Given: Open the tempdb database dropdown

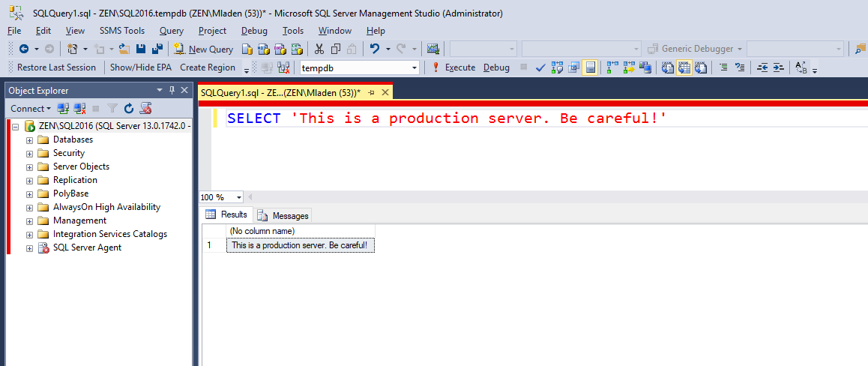Looking at the screenshot, I should 415,67.
